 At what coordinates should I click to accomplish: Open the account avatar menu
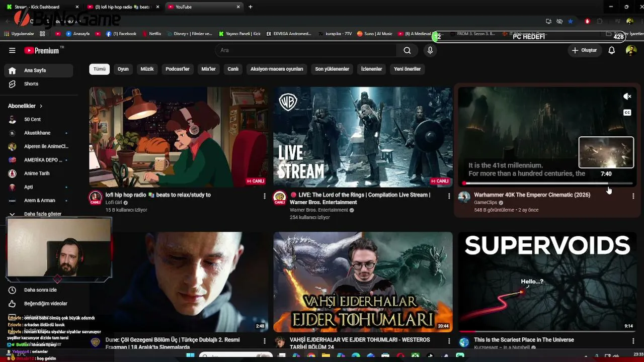click(631, 50)
